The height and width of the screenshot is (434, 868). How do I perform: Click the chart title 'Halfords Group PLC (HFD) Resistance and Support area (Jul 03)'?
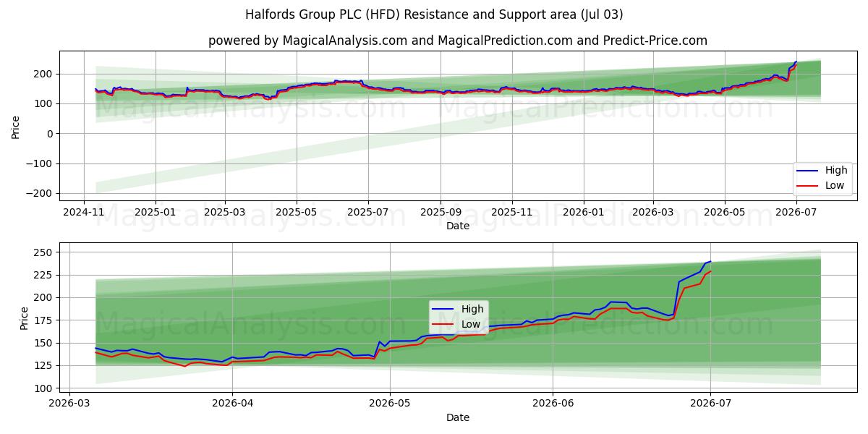click(x=434, y=14)
